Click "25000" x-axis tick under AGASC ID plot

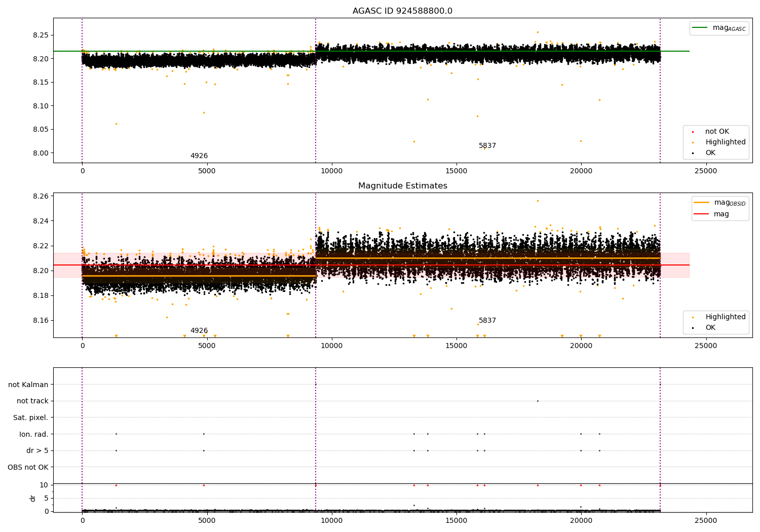pyautogui.click(x=705, y=171)
